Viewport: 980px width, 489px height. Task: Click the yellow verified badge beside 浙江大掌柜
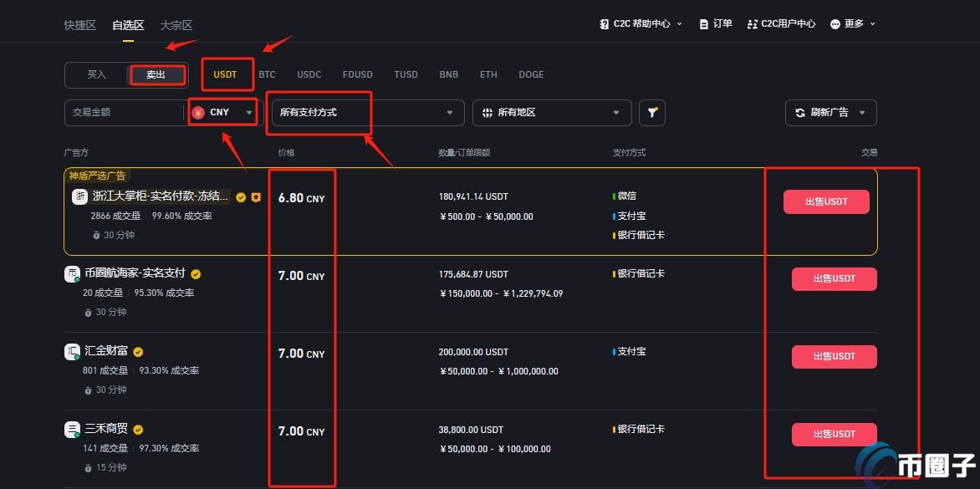coord(241,198)
